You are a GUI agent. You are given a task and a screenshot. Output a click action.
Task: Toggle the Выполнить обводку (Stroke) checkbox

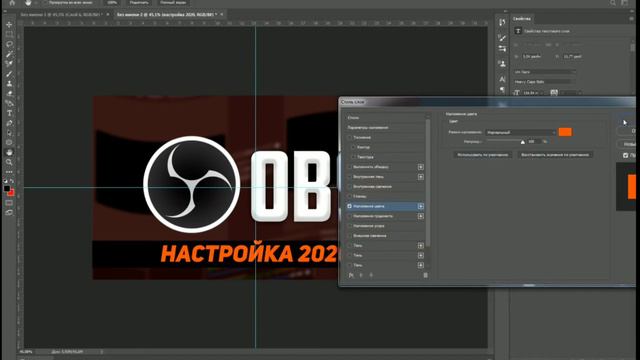click(x=349, y=167)
